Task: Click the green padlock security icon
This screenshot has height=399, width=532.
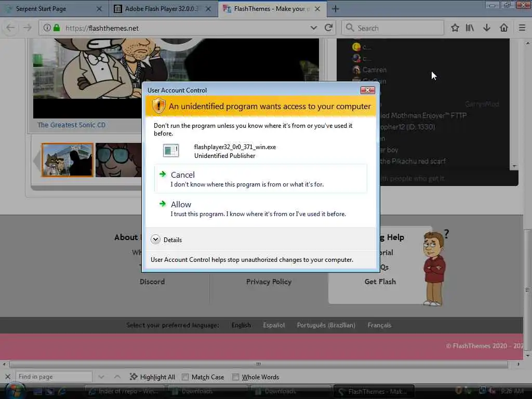Action: coord(57,28)
